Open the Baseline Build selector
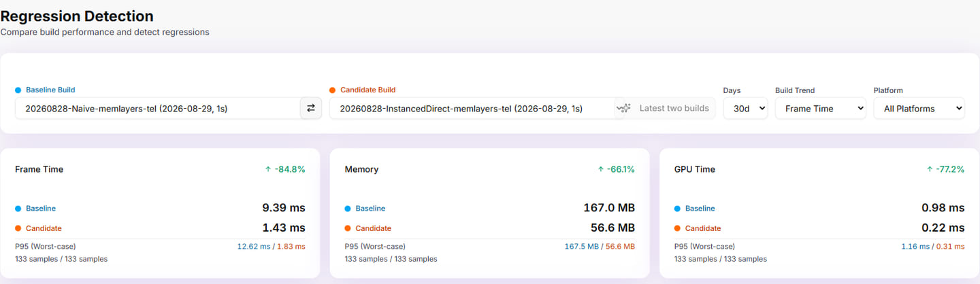Image resolution: width=980 pixels, height=284 pixels. (157, 108)
